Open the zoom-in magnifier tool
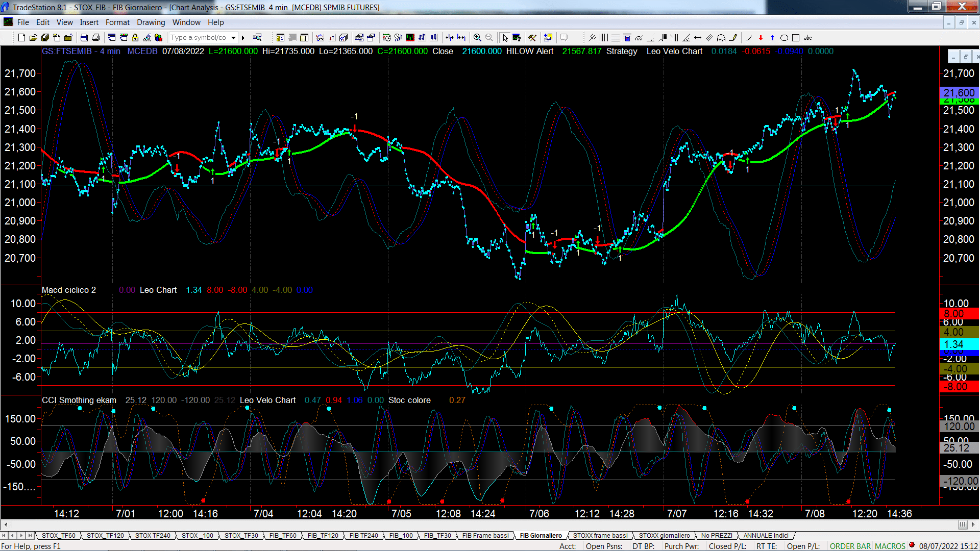This screenshot has width=980, height=551. (x=477, y=38)
